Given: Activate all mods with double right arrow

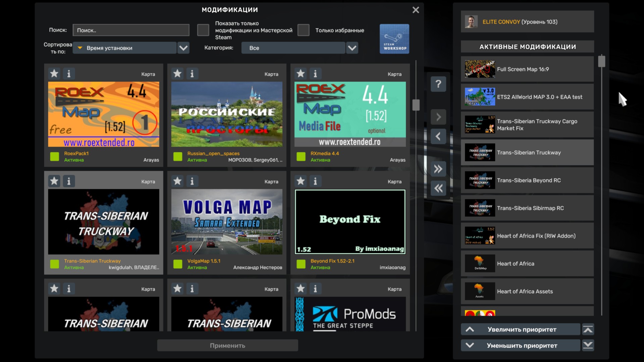Looking at the screenshot, I should pos(438,169).
